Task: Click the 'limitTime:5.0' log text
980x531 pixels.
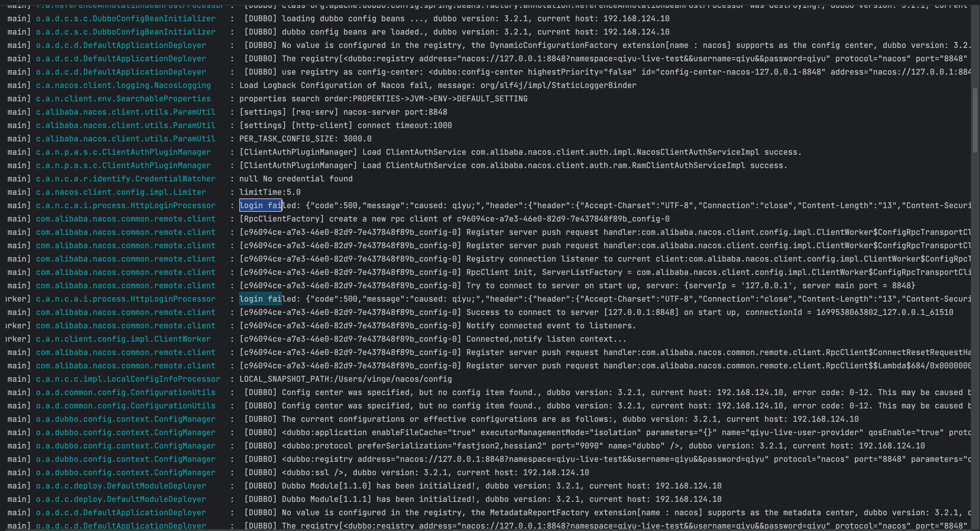Action: click(270, 192)
